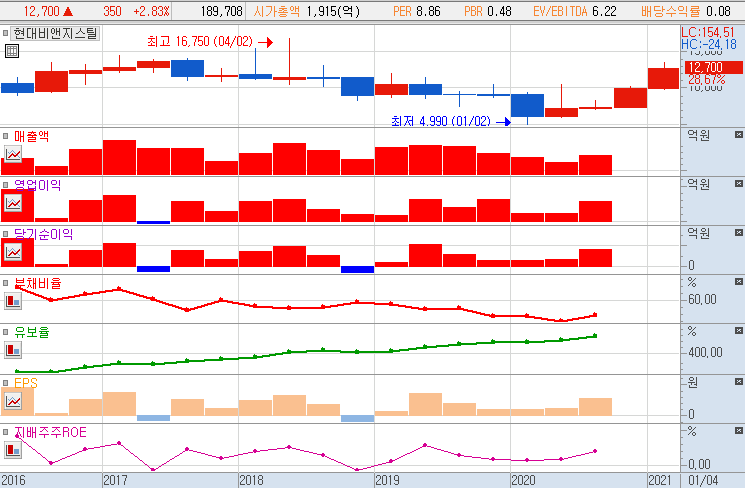Click the 매출액 indicator label
Image resolution: width=745 pixels, height=488 pixels.
pos(31,136)
